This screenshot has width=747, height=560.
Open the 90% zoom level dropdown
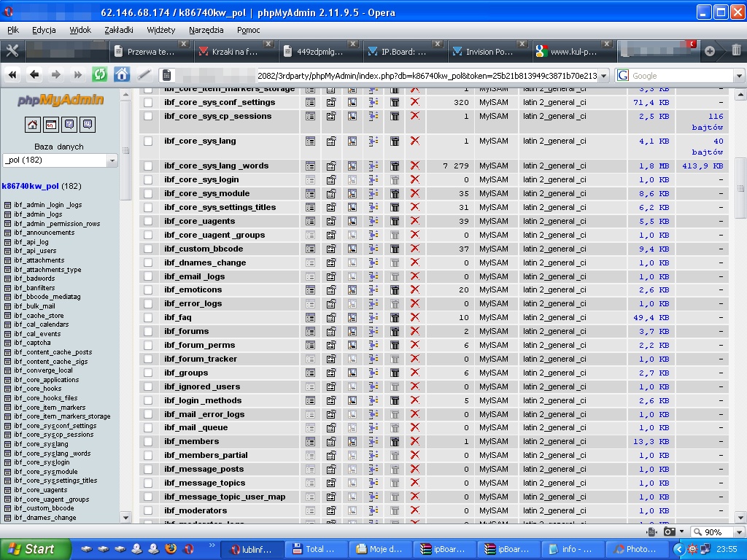[737, 532]
